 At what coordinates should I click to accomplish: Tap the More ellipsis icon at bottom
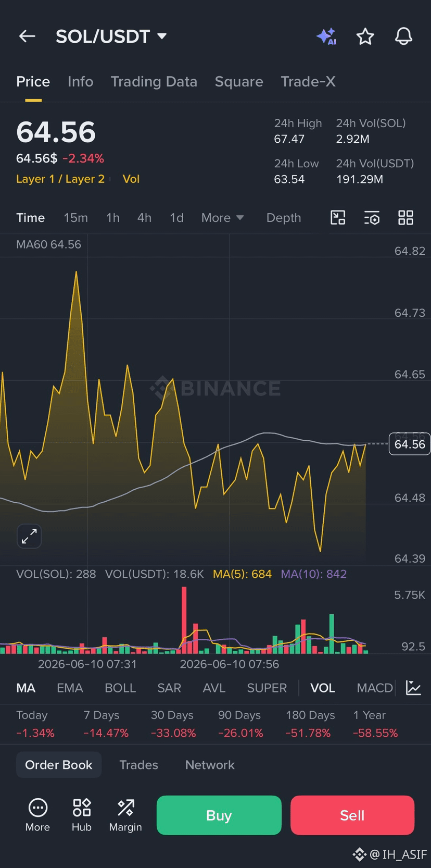(x=37, y=815)
